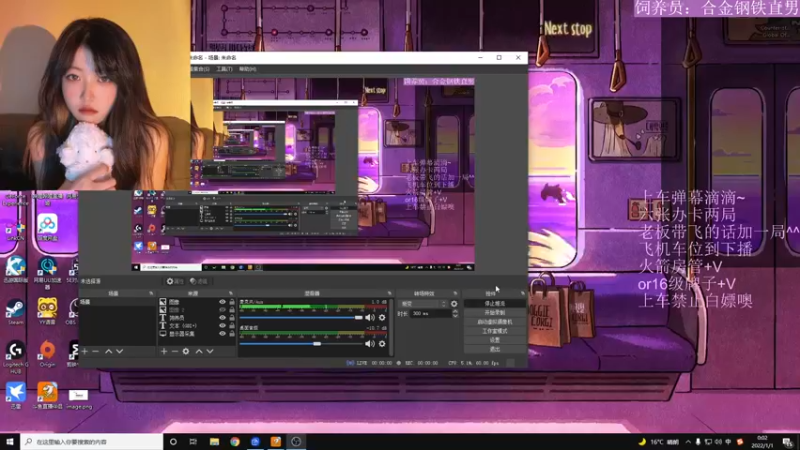The height and width of the screenshot is (450, 800).
Task: Click the transition duration field
Action: pyautogui.click(x=431, y=314)
